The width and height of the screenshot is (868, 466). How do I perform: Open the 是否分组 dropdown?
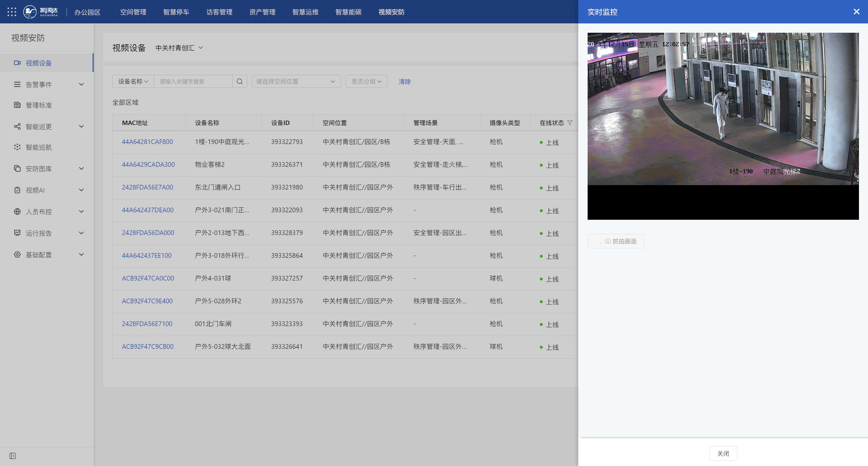[366, 81]
